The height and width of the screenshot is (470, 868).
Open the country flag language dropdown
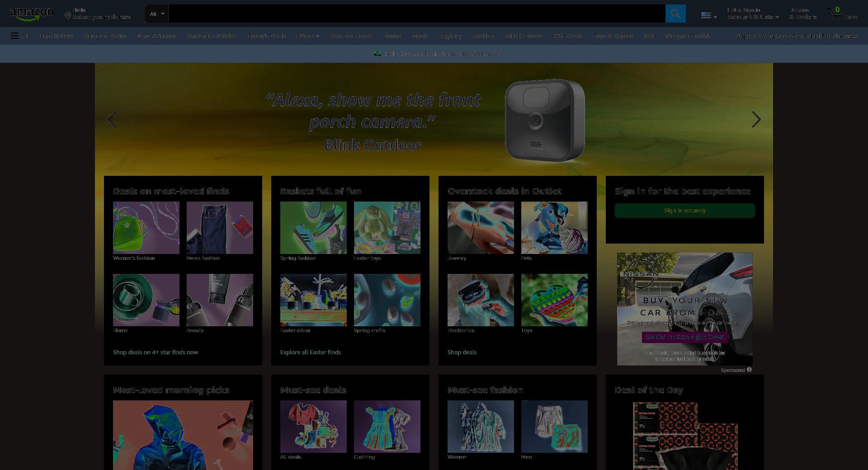[x=709, y=15]
